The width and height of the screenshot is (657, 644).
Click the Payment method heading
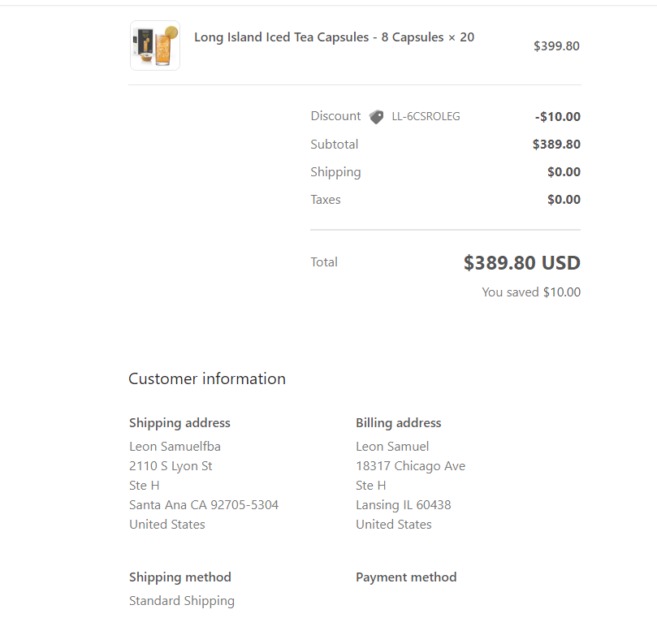pos(406,577)
